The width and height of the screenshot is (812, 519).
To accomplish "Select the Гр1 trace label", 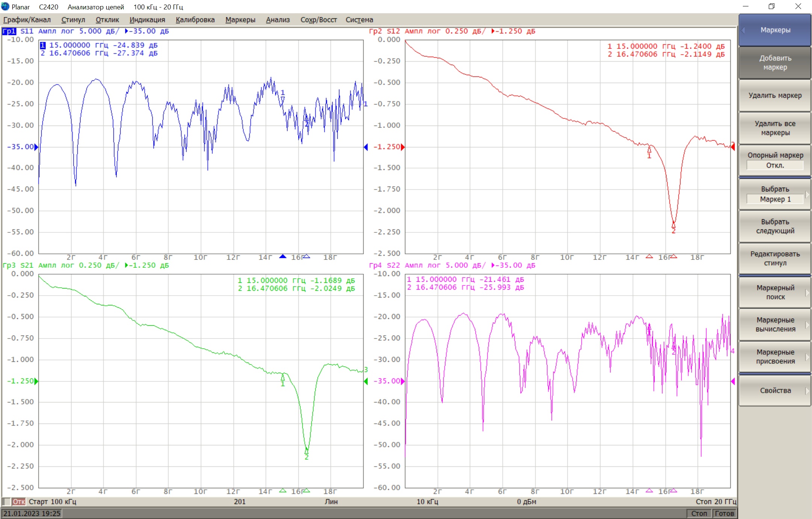I will 9,31.
